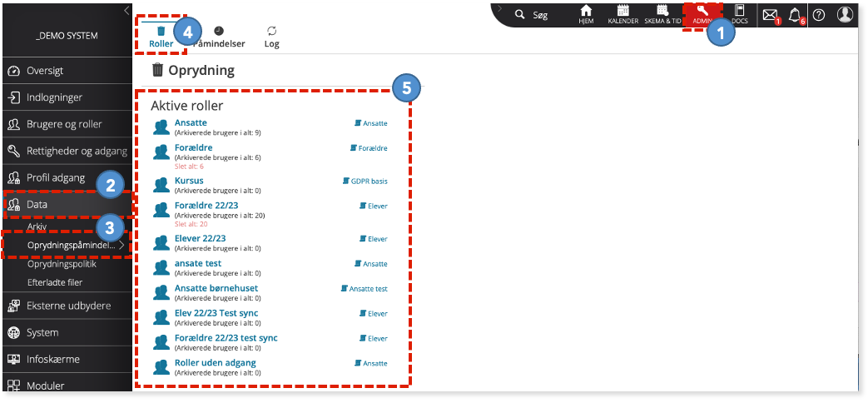Select the Data sidebar section

[x=67, y=204]
